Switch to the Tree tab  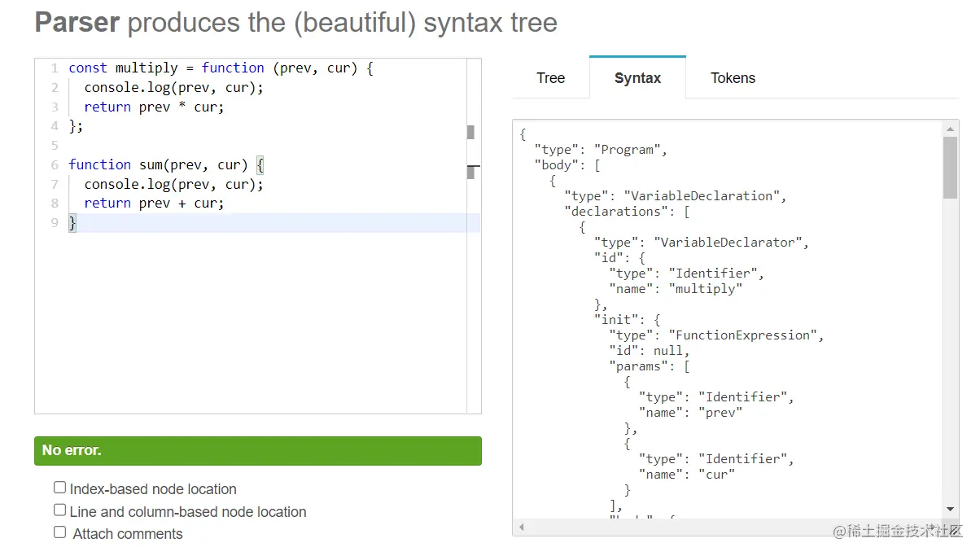pyautogui.click(x=550, y=78)
